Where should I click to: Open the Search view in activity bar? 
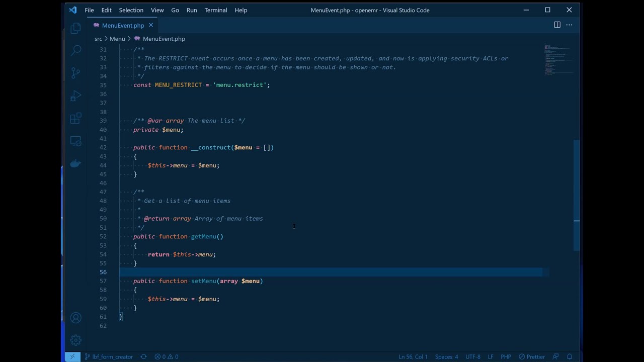(75, 50)
